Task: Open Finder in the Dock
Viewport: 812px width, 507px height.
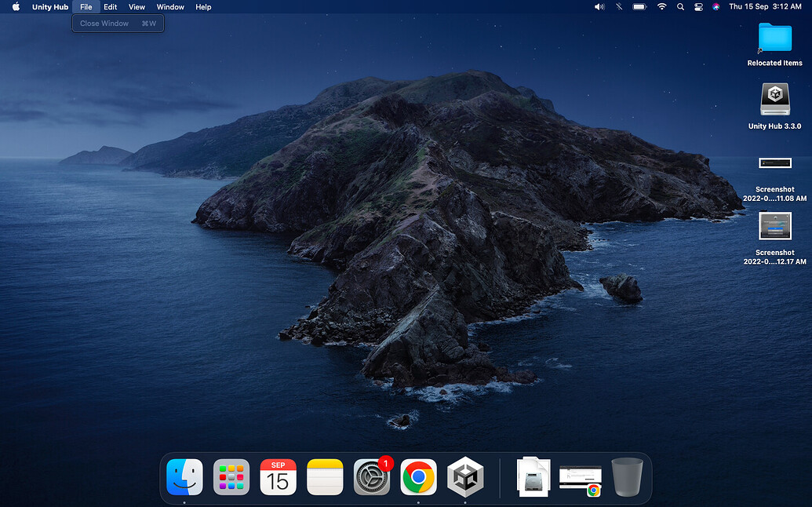Action: point(184,477)
